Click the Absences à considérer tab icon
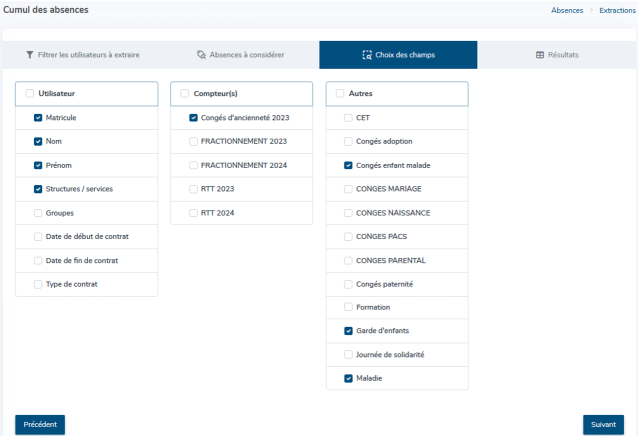 pyautogui.click(x=201, y=55)
